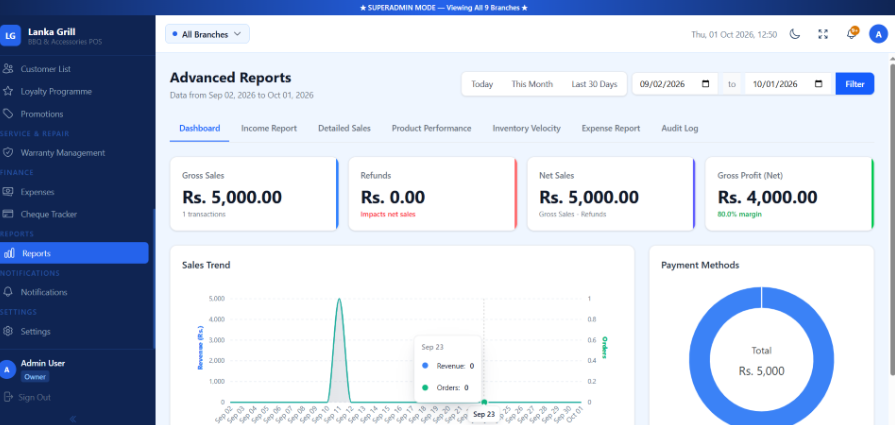Click the Cheque Tracker card icon
The image size is (895, 425).
pos(8,214)
